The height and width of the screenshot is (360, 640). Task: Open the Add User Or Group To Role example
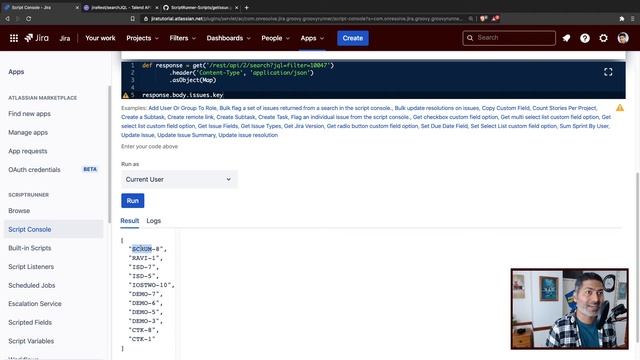pyautogui.click(x=182, y=108)
